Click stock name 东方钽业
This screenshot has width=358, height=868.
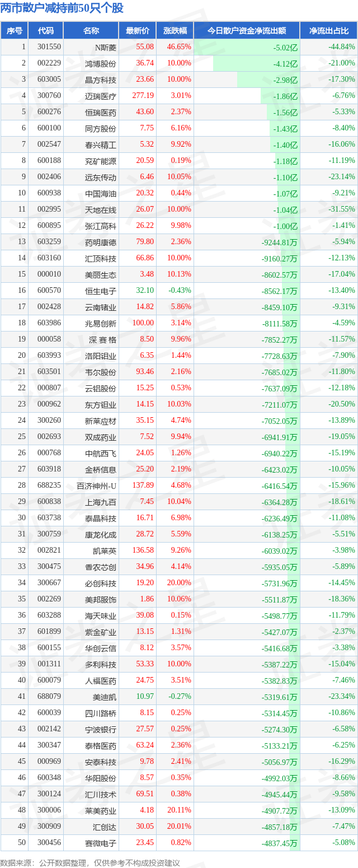click(101, 404)
